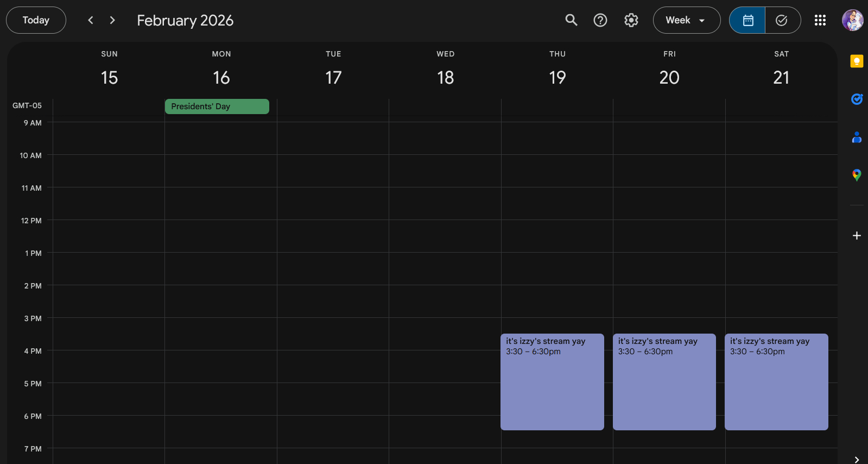868x464 pixels.
Task: Open the Google apps grid
Action: [820, 20]
